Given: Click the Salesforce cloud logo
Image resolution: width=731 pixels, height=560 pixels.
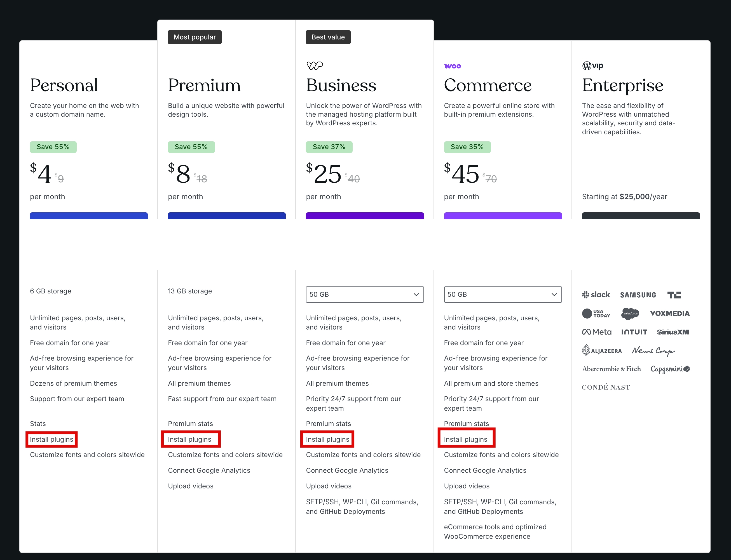Looking at the screenshot, I should pos(630,314).
